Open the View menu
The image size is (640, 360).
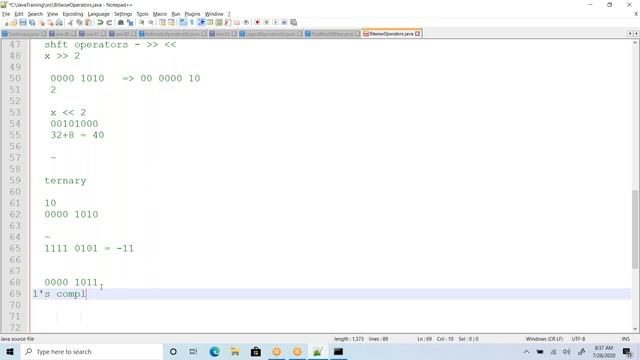coord(53,14)
